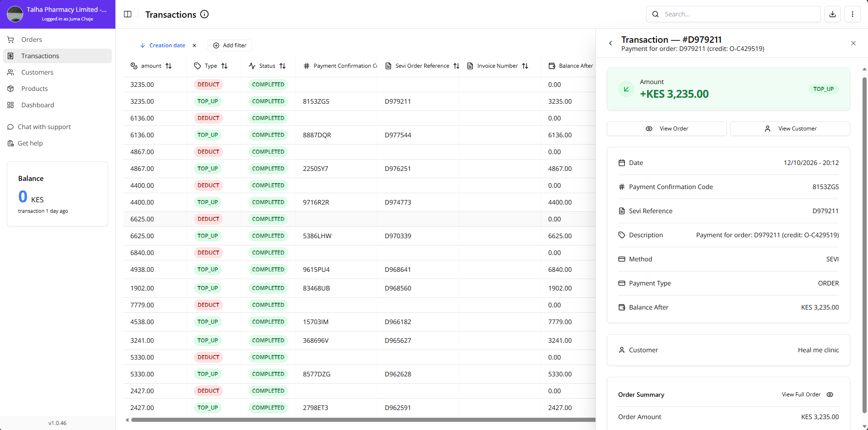This screenshot has width=868, height=430.
Task: Open Products in sidebar
Action: coord(57,89)
